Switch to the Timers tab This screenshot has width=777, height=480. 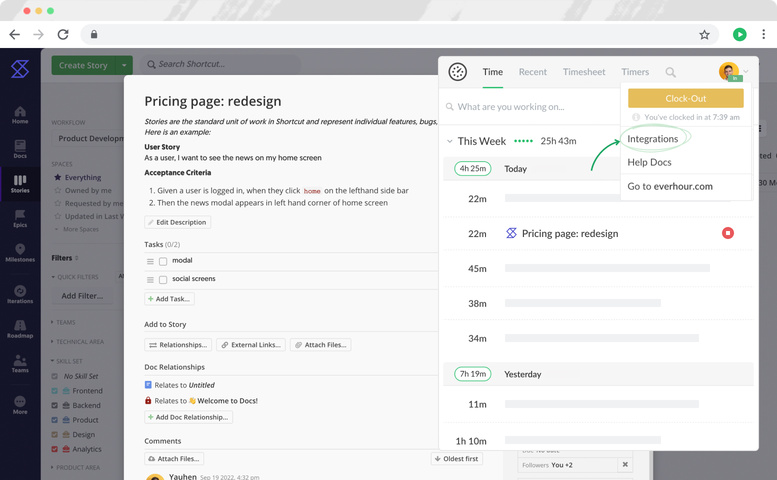635,72
